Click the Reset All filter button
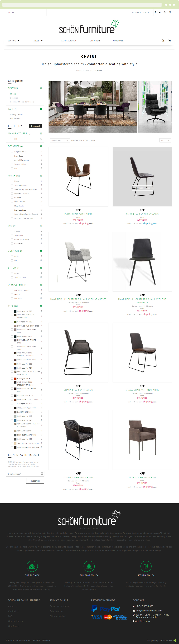Viewport: 179px width, 644px height. [x=35, y=126]
